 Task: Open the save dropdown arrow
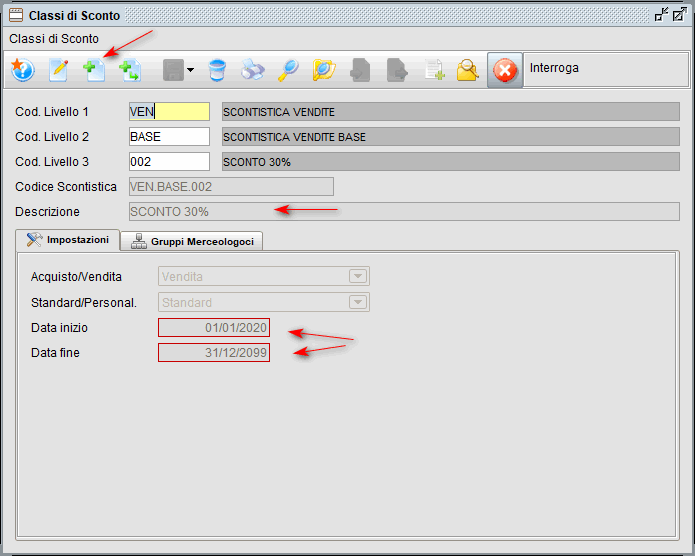pos(191,70)
